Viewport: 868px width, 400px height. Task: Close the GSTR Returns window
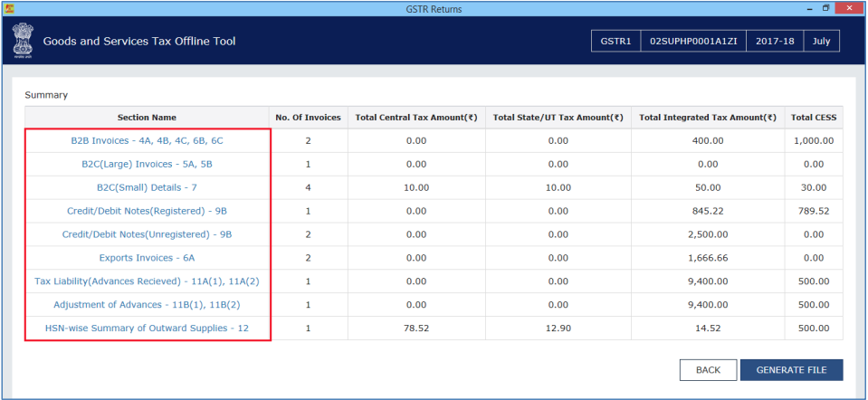pyautogui.click(x=855, y=8)
